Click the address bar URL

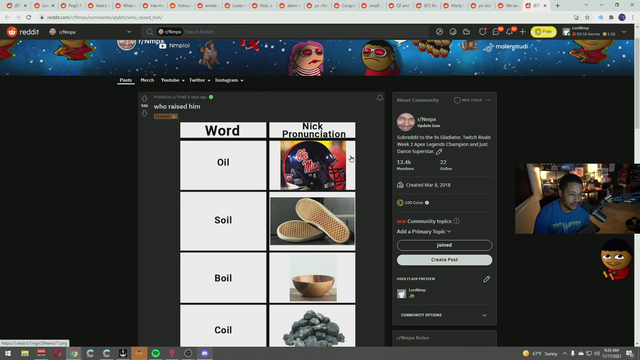click(104, 18)
